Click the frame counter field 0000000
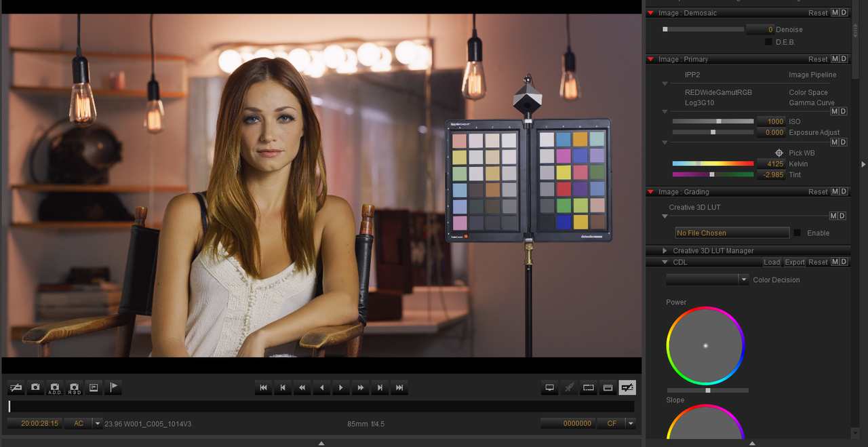The image size is (868, 447). click(568, 423)
